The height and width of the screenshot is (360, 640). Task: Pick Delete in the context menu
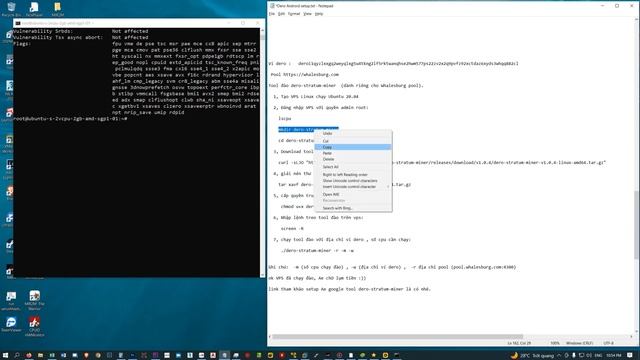[x=353, y=159]
